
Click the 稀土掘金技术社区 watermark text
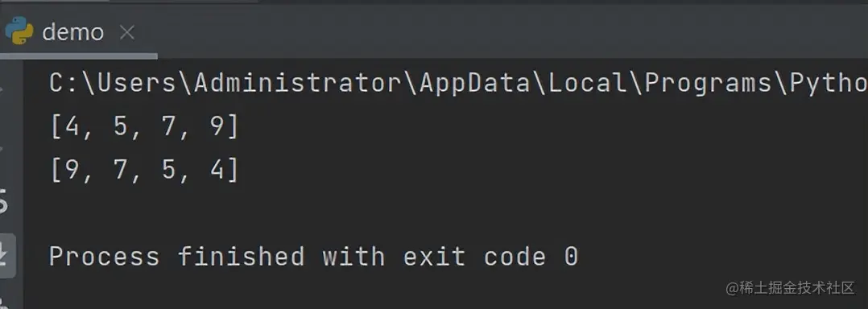coord(791,288)
